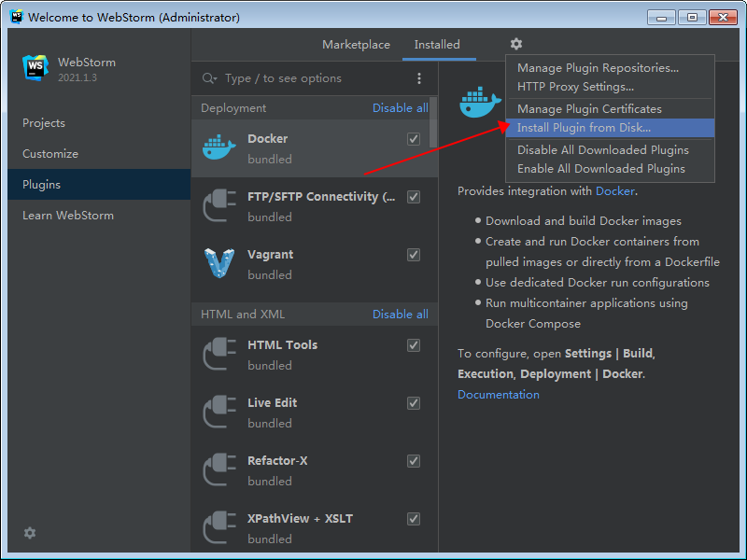The image size is (747, 560).
Task: Click the plugin list scrollbar thumb
Action: pos(432,122)
